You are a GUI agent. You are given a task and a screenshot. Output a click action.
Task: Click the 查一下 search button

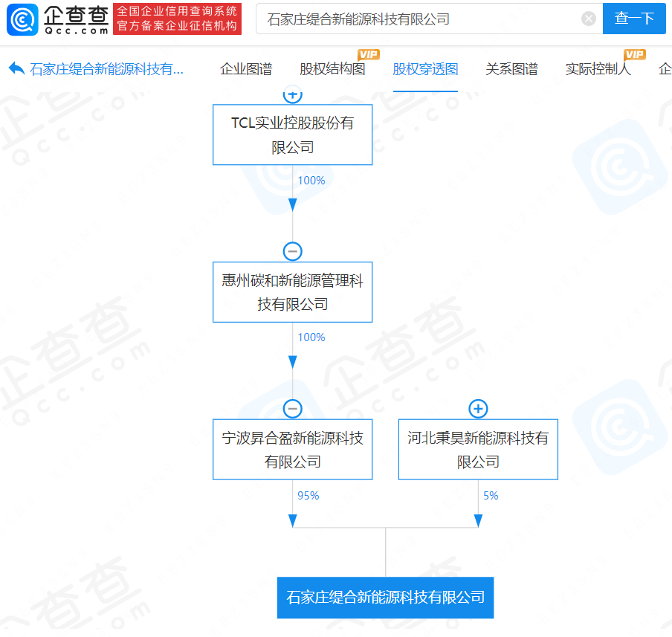coord(634,19)
